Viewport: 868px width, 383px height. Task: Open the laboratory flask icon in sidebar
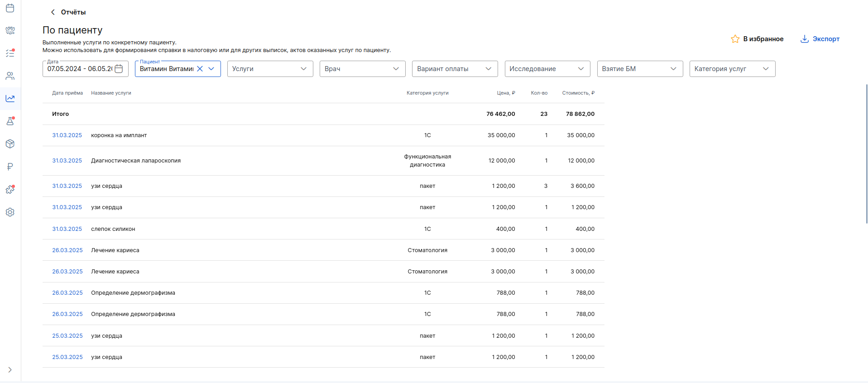point(10,121)
